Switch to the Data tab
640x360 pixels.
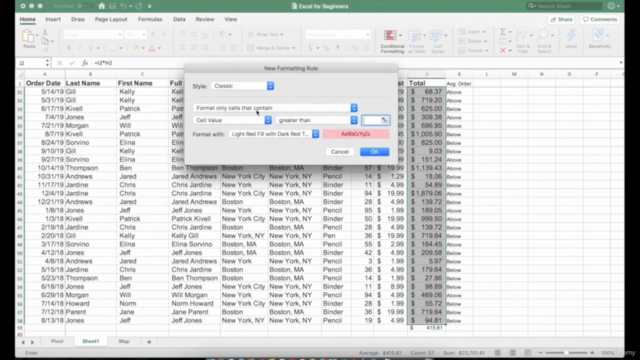[x=179, y=19]
